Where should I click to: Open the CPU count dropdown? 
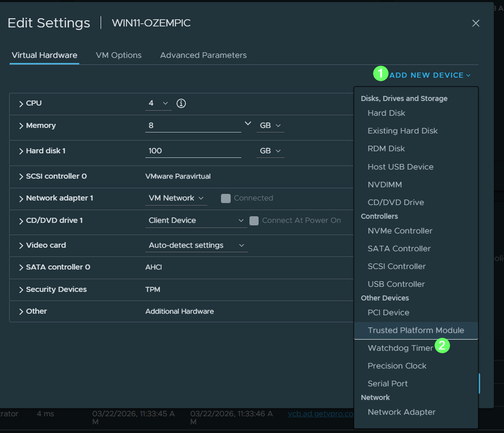tap(159, 104)
